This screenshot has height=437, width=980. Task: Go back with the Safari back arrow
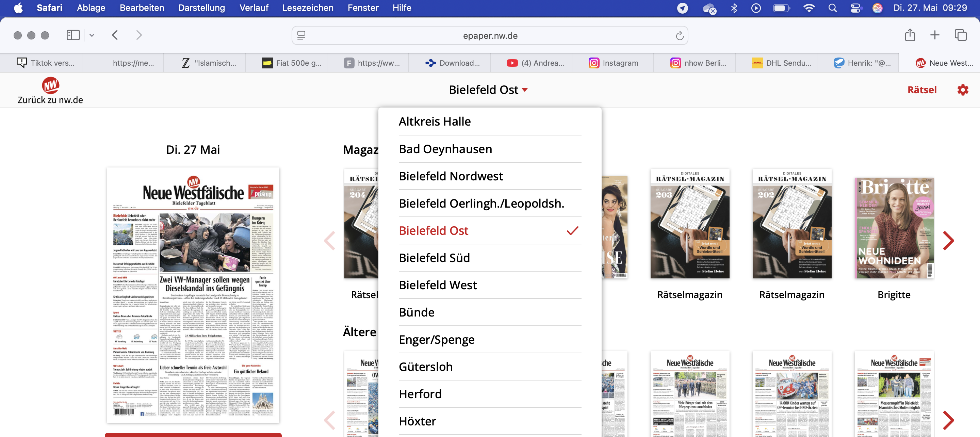(x=115, y=35)
